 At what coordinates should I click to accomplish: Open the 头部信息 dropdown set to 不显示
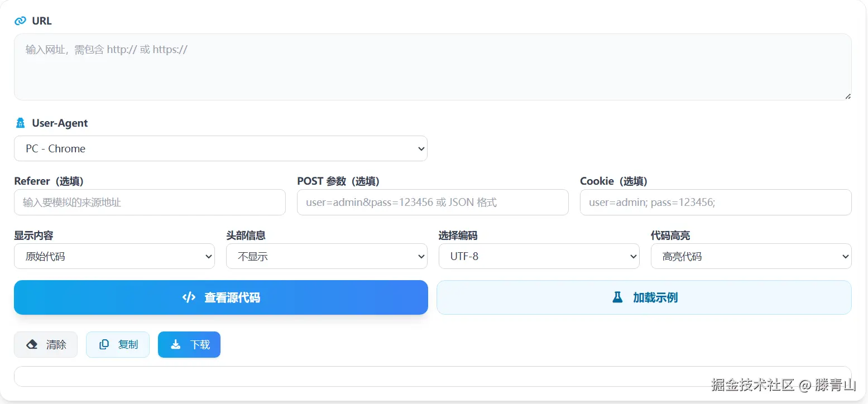point(327,256)
